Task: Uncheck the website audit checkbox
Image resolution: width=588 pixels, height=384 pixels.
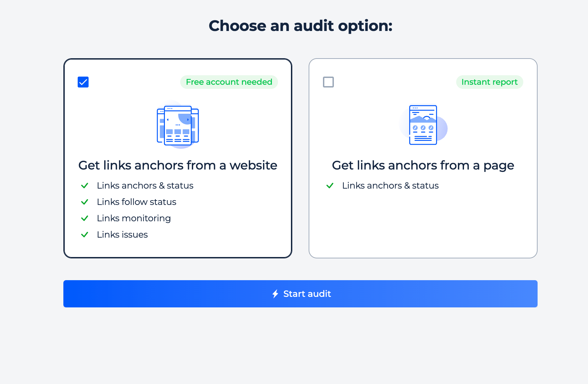Action: pyautogui.click(x=83, y=82)
